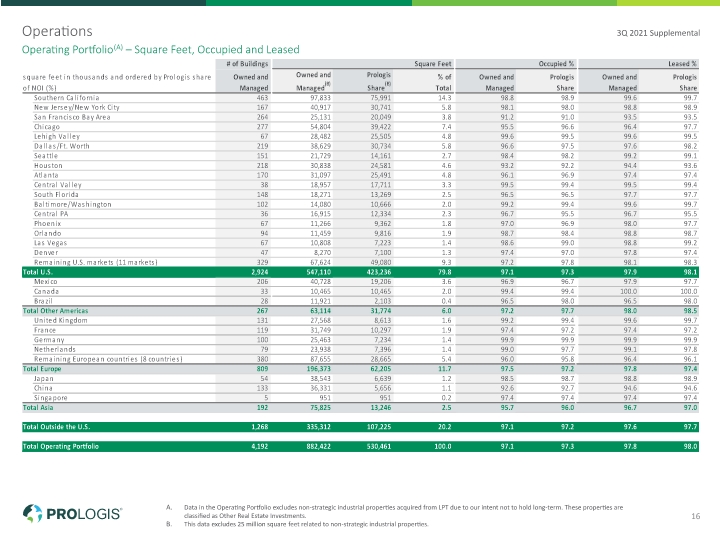This screenshot has height=540, width=720.
Task: Select the United Kingdom row label
Action: (61, 321)
